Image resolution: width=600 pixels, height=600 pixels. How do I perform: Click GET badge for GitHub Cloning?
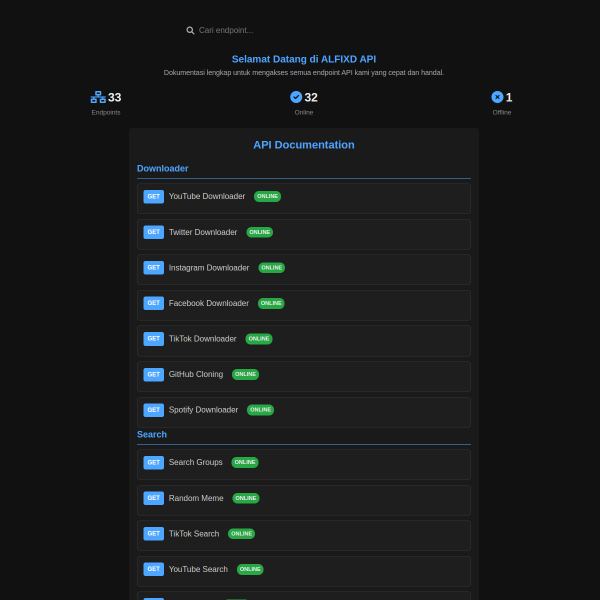153,375
